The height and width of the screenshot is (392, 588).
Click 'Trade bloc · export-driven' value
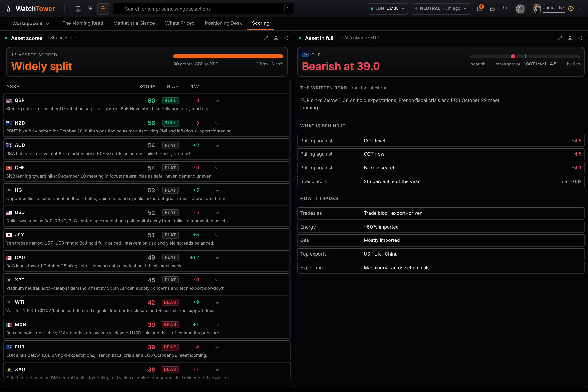click(x=393, y=213)
